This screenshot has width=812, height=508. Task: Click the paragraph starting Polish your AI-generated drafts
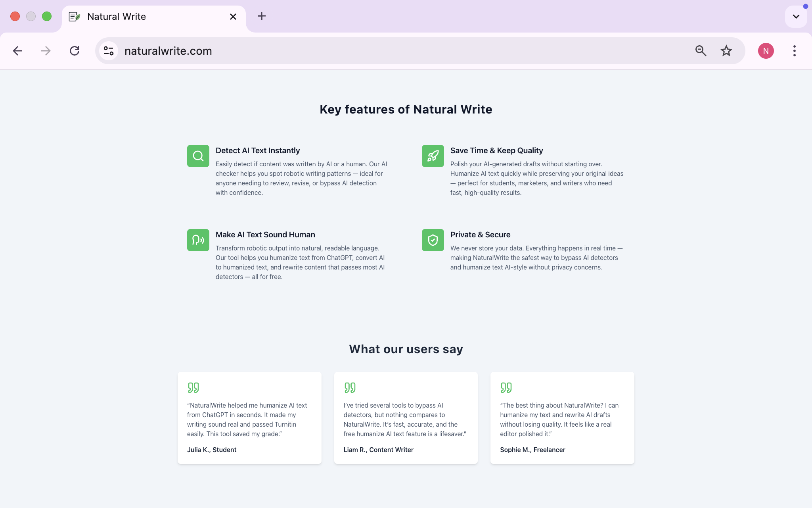[x=537, y=178]
